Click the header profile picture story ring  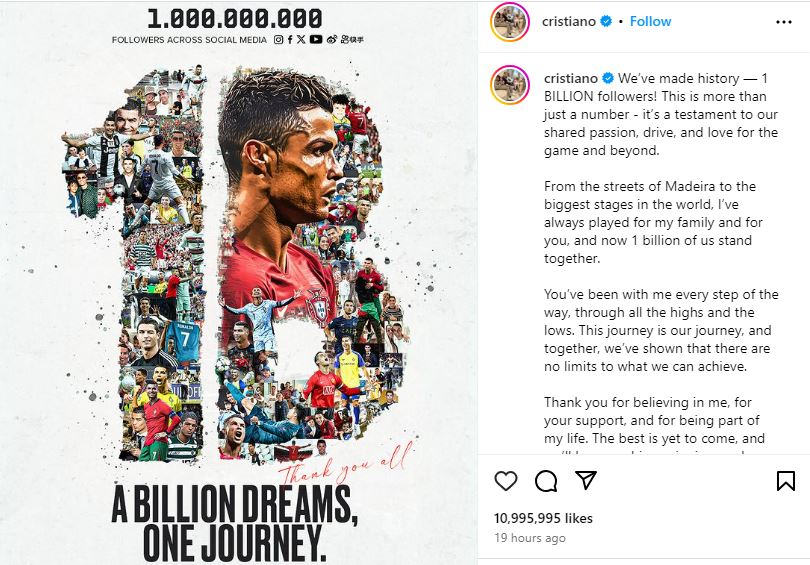tap(510, 22)
